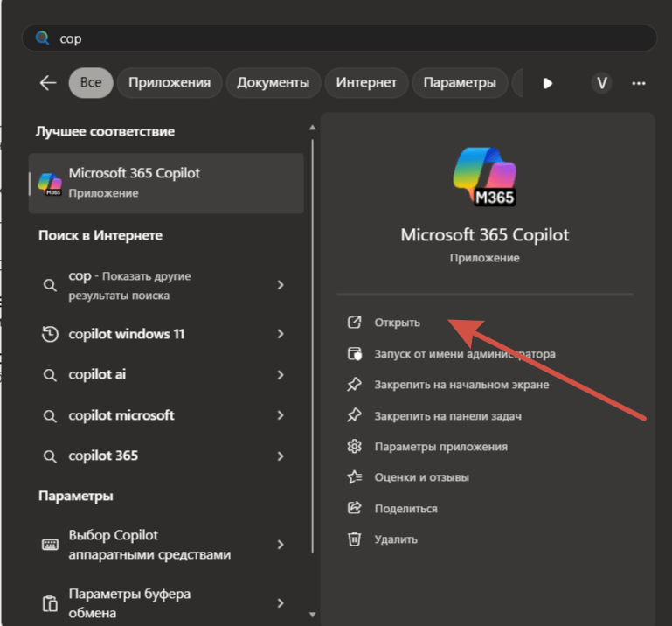Click magnifier icon beside 'copilot 365'

point(50,456)
